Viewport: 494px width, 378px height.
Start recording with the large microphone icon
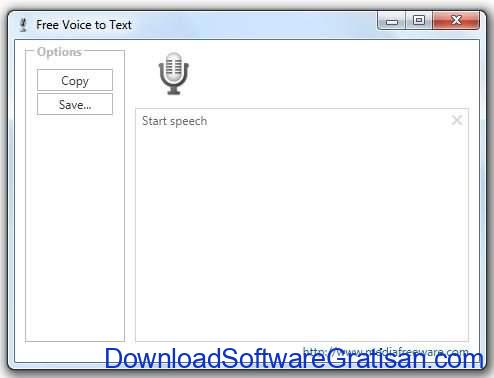click(174, 73)
